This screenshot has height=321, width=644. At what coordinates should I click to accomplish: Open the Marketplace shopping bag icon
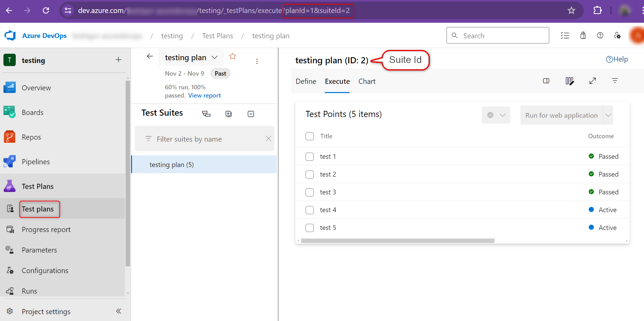pos(583,36)
